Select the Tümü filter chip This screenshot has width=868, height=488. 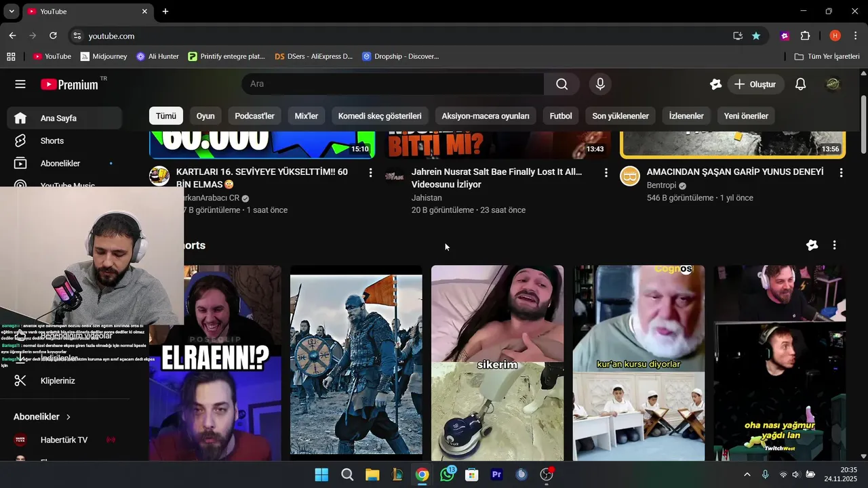(166, 116)
